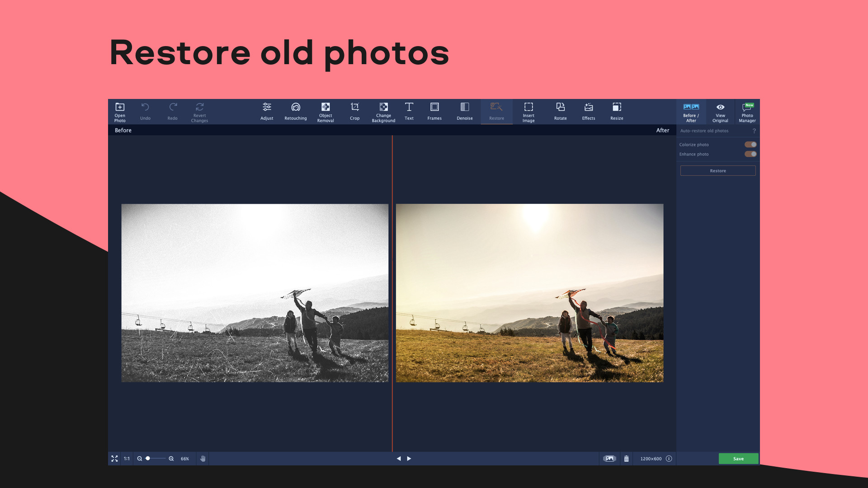Open the Change Background tool
Viewport: 868px width, 488px height.
point(383,112)
